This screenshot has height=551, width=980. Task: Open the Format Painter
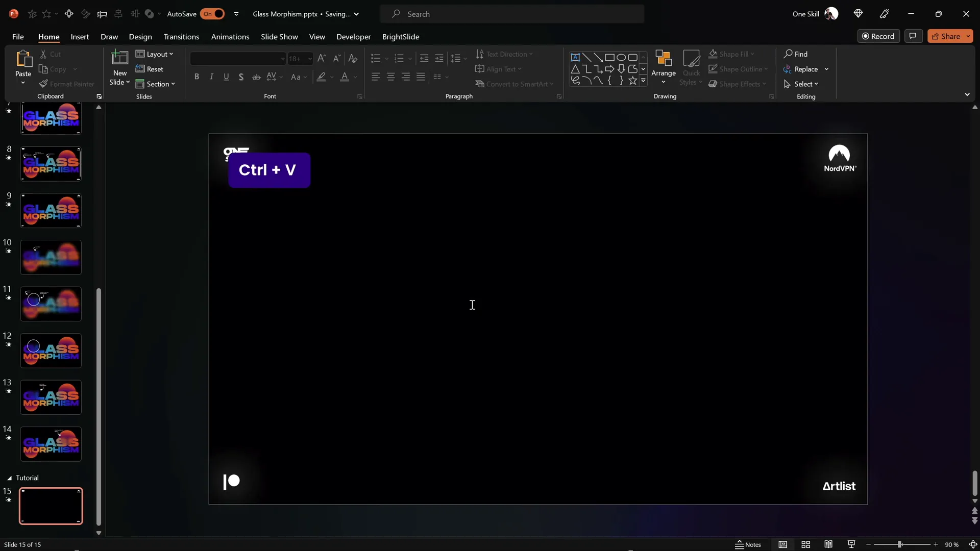click(67, 84)
